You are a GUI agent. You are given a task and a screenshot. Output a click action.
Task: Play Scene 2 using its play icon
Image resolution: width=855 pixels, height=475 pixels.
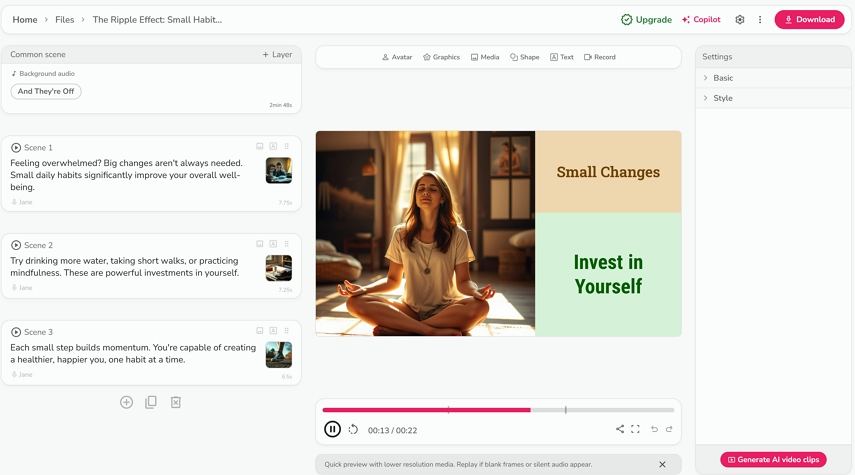point(16,245)
